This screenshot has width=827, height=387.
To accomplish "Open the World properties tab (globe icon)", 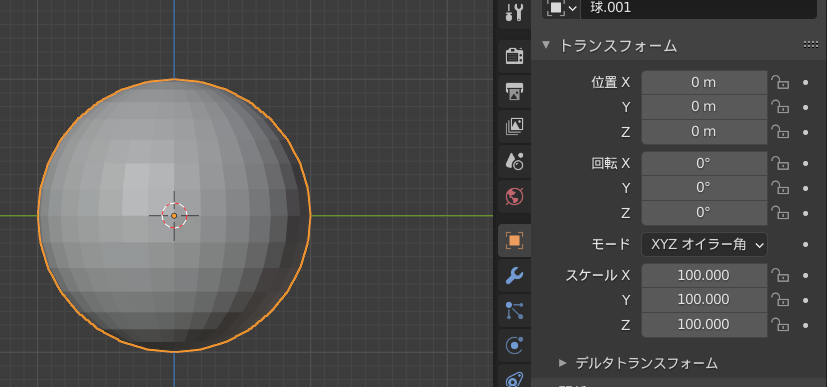I will tap(514, 197).
